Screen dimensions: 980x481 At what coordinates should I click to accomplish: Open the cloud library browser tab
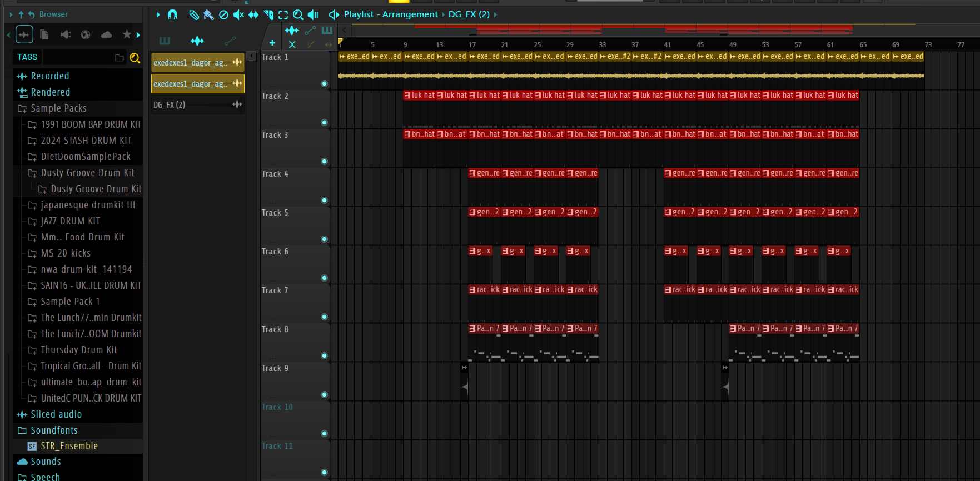(x=106, y=34)
